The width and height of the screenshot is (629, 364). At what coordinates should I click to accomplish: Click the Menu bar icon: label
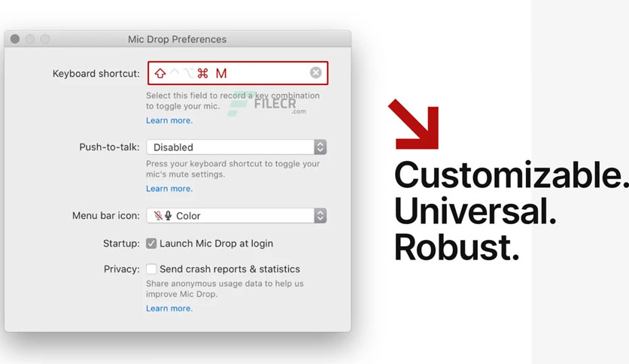point(106,216)
